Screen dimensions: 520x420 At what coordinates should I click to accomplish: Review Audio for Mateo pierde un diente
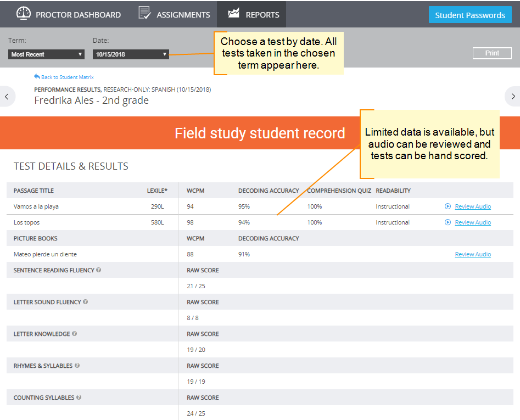[x=473, y=254]
